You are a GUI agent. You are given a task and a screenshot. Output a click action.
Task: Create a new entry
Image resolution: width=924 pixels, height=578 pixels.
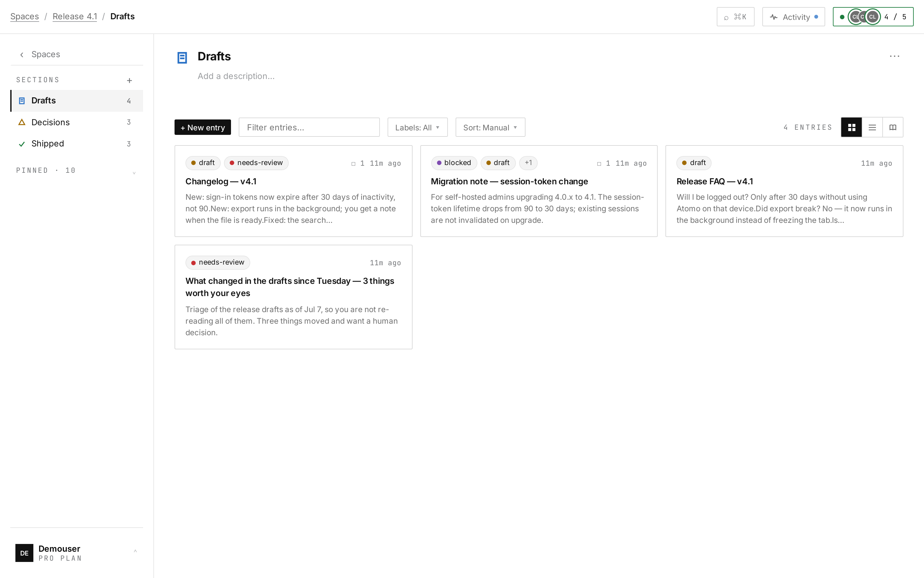coord(203,127)
